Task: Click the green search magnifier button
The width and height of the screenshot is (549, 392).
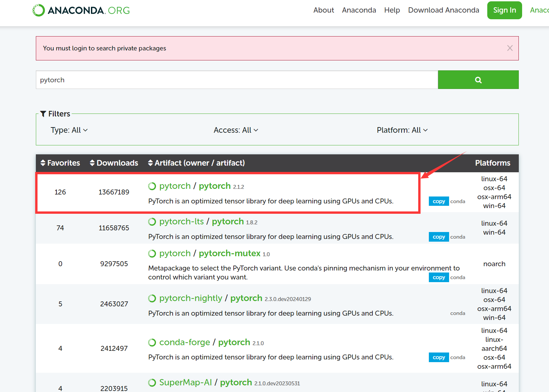Action: 478,80
